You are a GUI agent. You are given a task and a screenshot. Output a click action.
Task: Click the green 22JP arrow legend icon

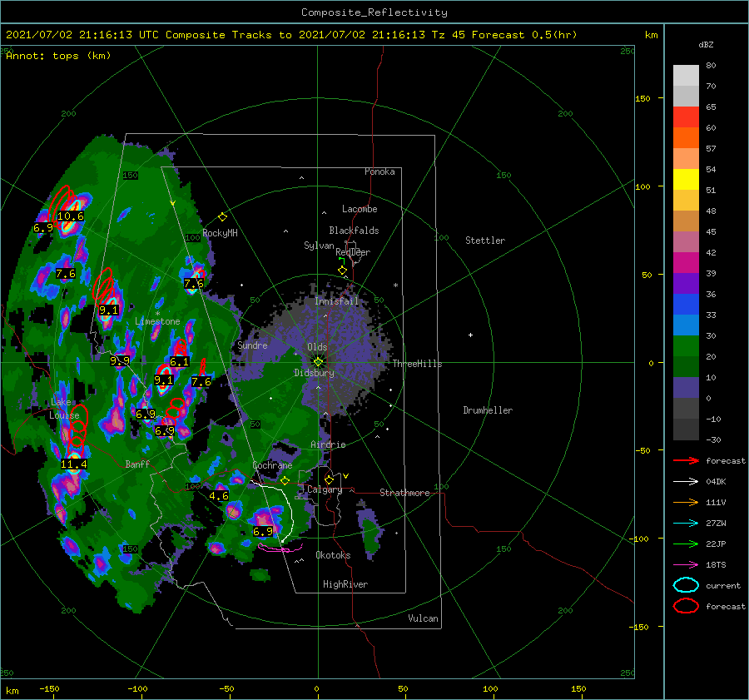(686, 544)
